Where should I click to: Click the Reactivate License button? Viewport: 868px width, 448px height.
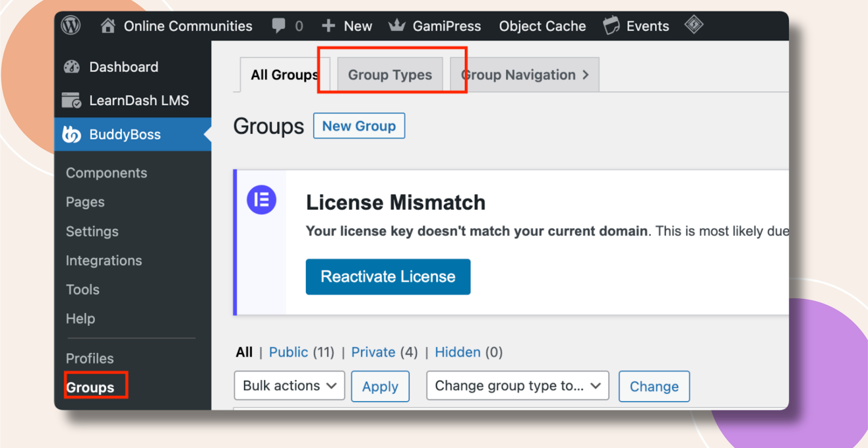tap(388, 277)
